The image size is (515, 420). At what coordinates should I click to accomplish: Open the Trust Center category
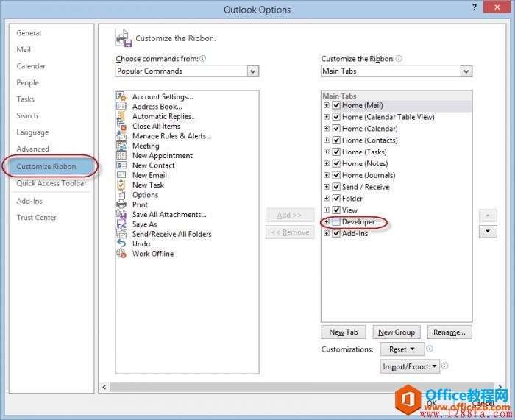(x=37, y=218)
